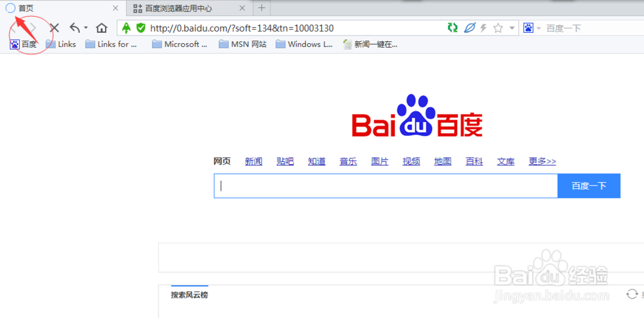Click the refresh icon beside 搜索风云榜
This screenshot has width=644, height=318.
pos(631,294)
